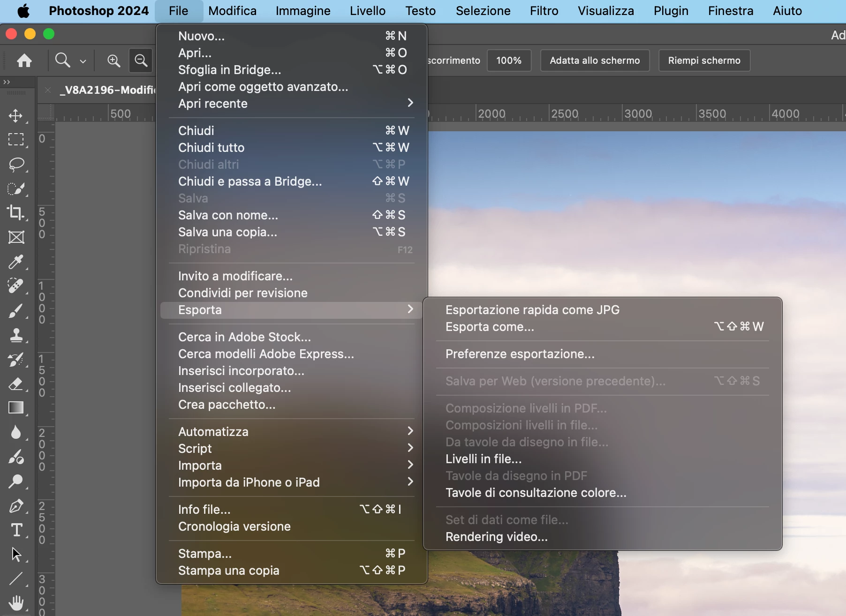Expand the Esporta submenu
This screenshot has height=616, width=846.
[x=291, y=310]
